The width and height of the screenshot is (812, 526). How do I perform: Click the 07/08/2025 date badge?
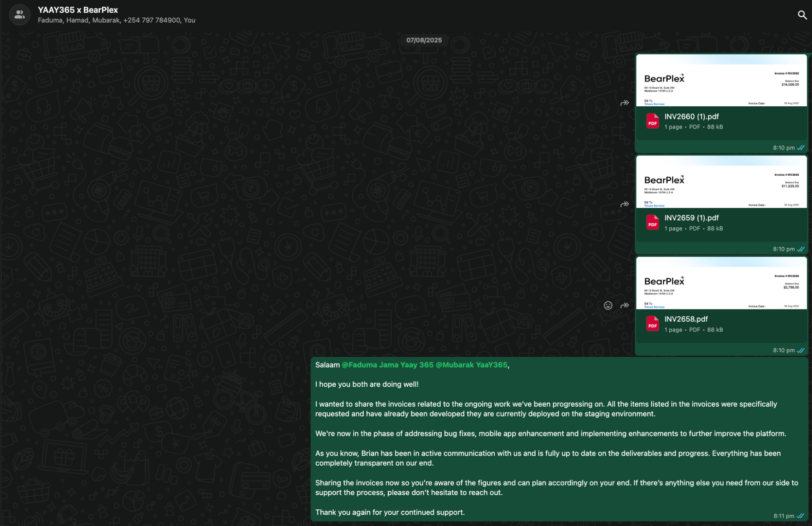[424, 40]
